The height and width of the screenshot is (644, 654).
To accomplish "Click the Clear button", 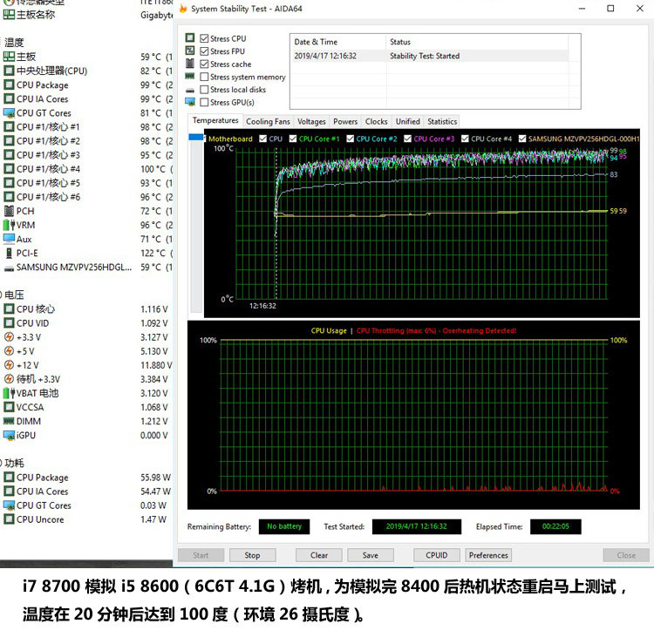I will [318, 555].
